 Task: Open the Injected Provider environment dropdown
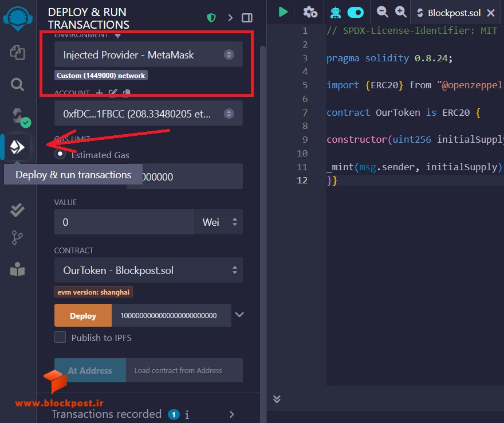click(x=148, y=54)
